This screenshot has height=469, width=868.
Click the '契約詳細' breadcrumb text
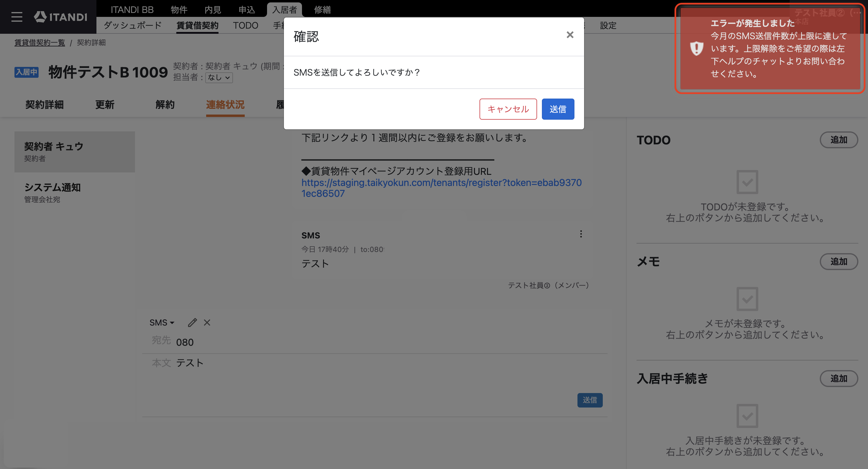(91, 43)
